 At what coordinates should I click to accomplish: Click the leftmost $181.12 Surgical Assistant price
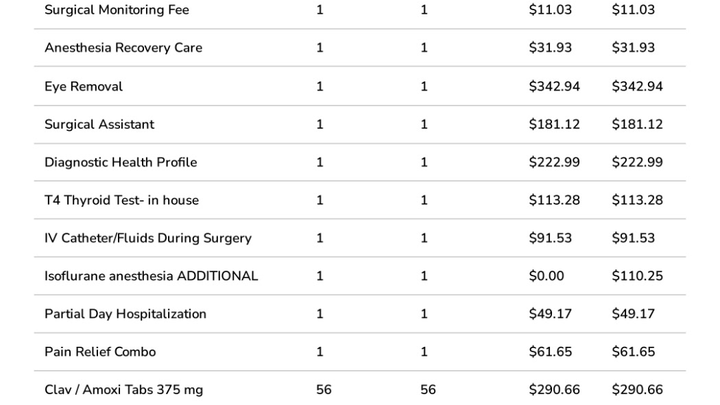(554, 124)
